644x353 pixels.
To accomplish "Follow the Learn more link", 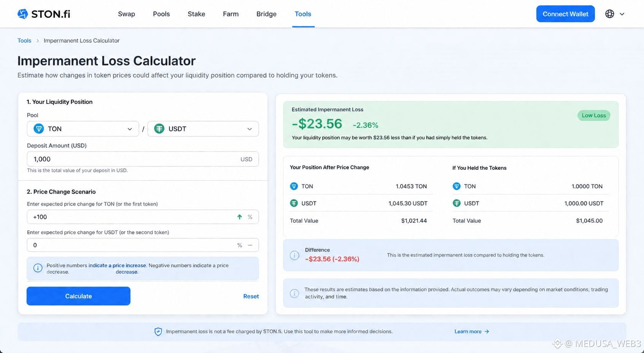I will 468,332.
